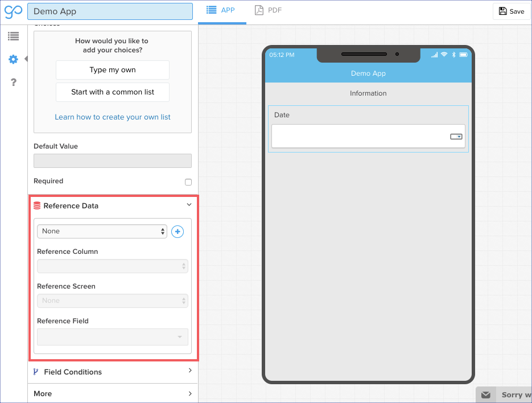532x403 pixels.
Task: Open the list view sidebar icon
Action: [13, 36]
